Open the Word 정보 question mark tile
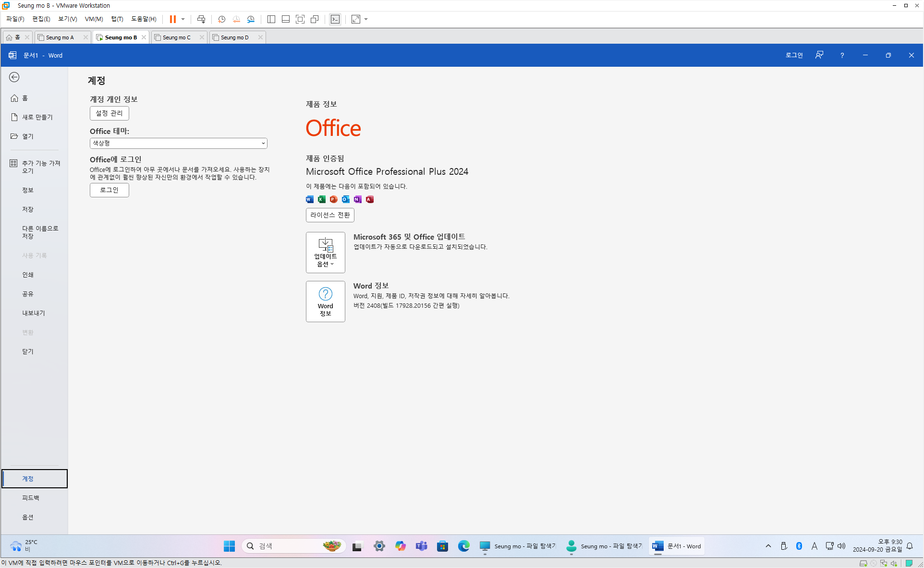Image resolution: width=924 pixels, height=568 pixels. 325,301
